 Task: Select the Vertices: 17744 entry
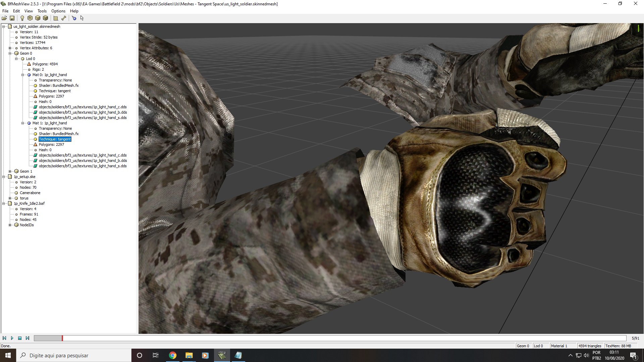(x=32, y=43)
